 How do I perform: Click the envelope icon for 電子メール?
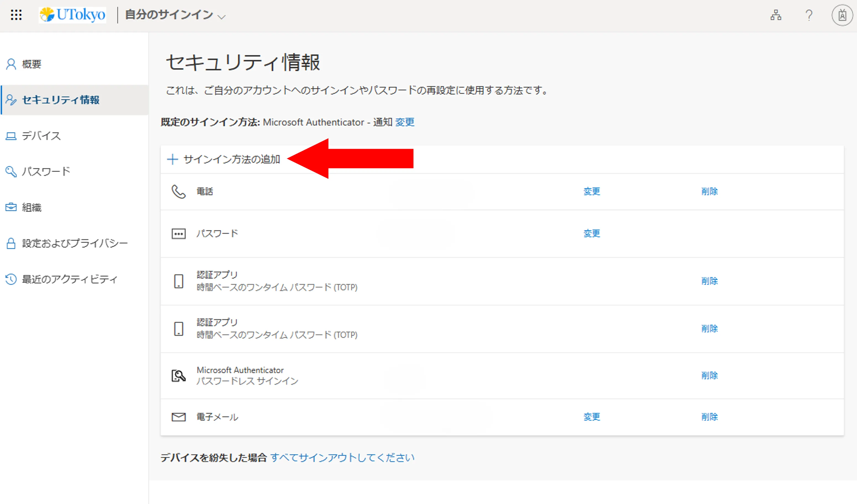(178, 417)
